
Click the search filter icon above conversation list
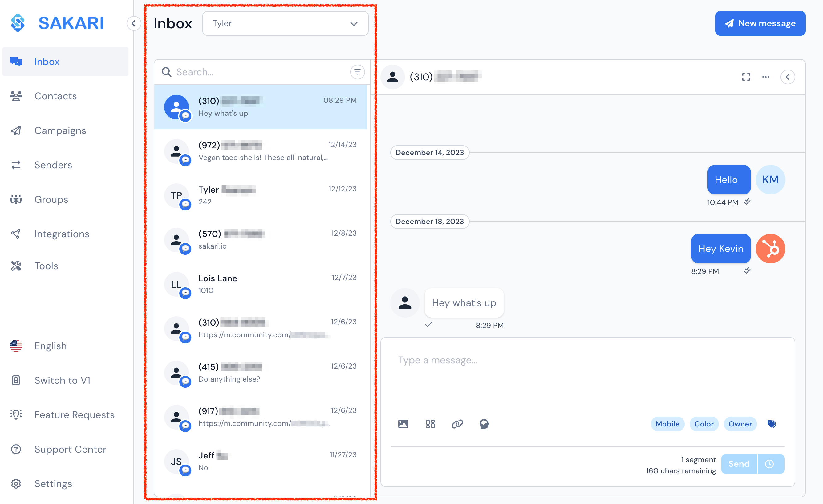[357, 72]
